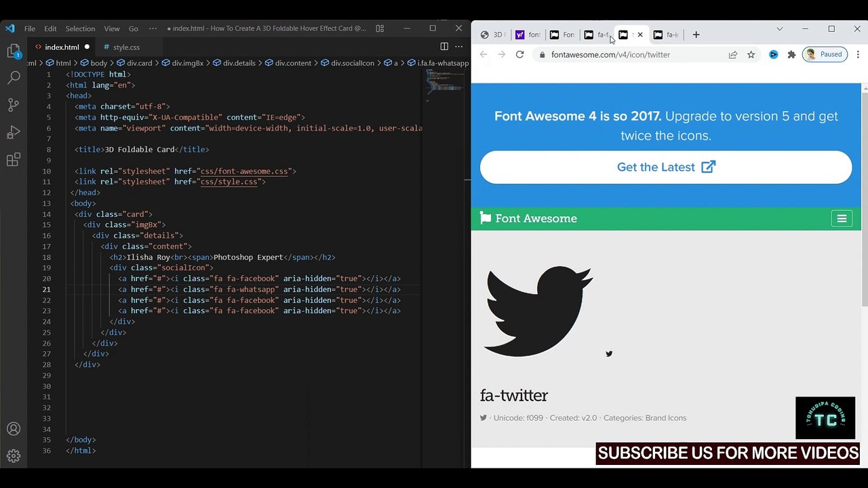Switch to the 'fa-f' browser tab
The height and width of the screenshot is (488, 868).
(597, 35)
